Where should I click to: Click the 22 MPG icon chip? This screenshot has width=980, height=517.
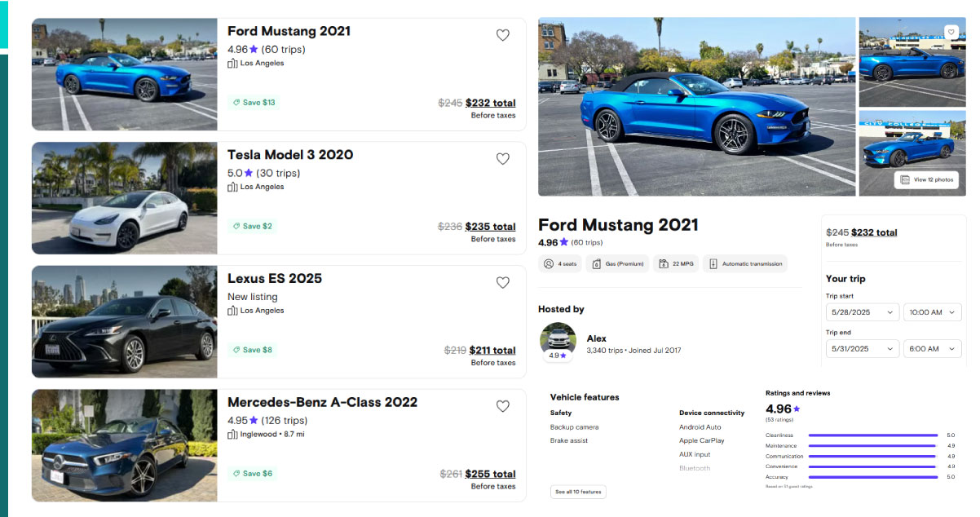(x=676, y=264)
